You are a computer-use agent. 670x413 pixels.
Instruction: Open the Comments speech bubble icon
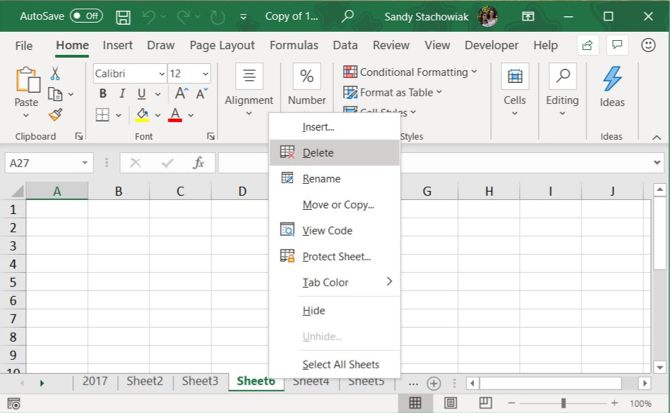[617, 45]
